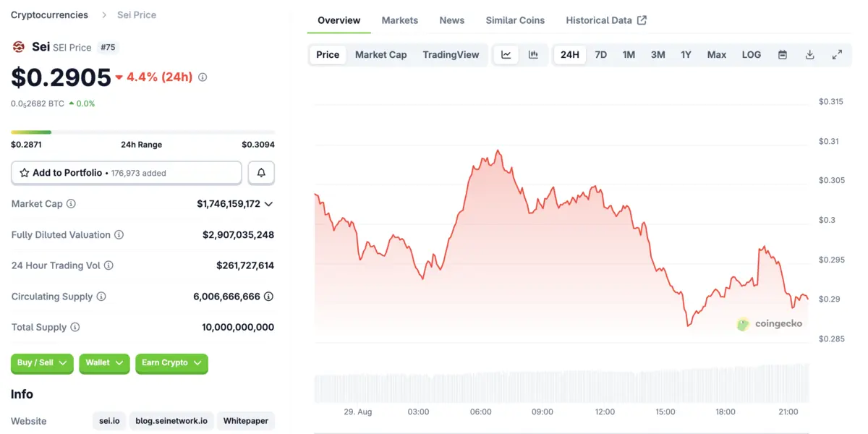This screenshot has width=868, height=434.
Task: Open the Buy / Sell dropdown
Action: click(42, 363)
